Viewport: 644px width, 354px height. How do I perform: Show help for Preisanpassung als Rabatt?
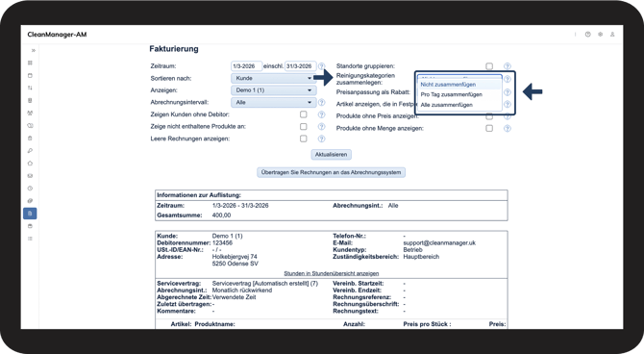click(508, 92)
